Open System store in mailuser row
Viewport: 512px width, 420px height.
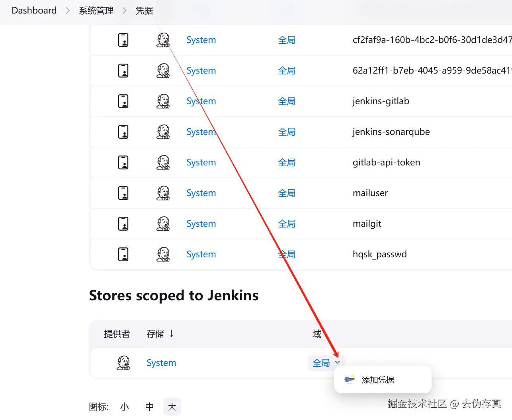click(201, 193)
